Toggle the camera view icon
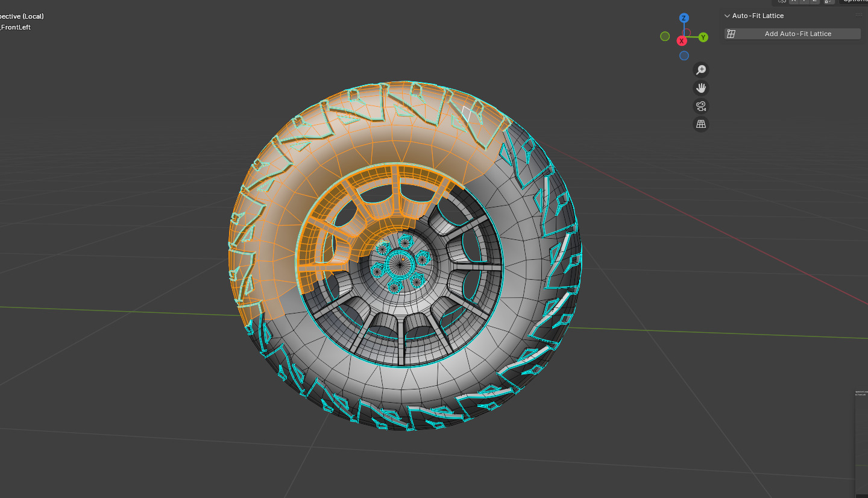 701,106
